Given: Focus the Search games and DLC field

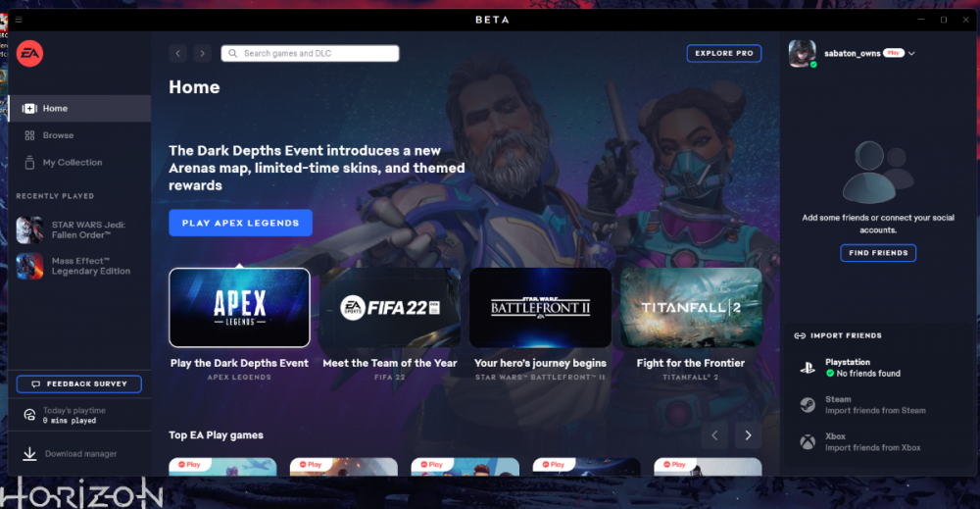Looking at the screenshot, I should coord(310,53).
